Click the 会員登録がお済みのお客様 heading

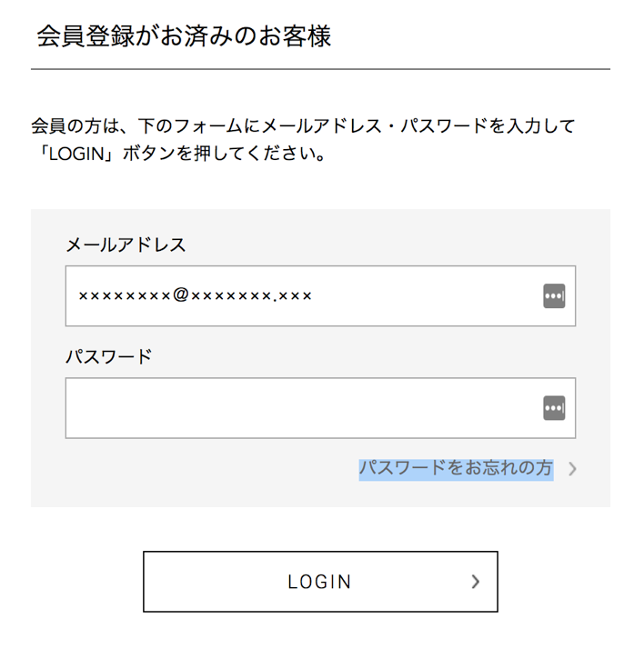click(184, 35)
